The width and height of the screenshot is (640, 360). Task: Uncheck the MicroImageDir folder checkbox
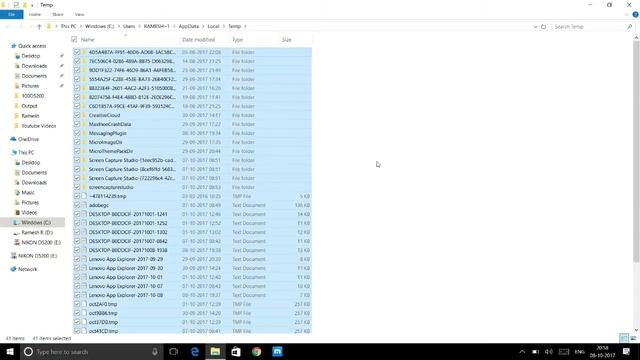tap(77, 142)
